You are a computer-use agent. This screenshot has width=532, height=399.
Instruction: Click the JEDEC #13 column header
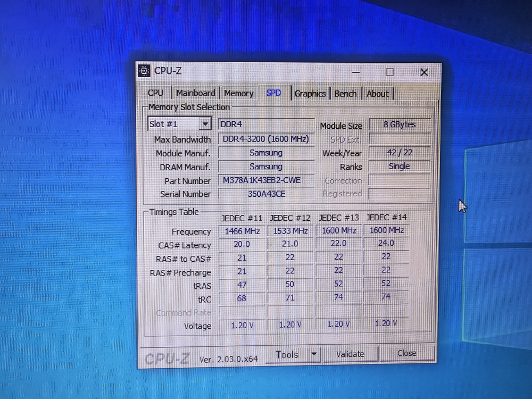click(338, 218)
